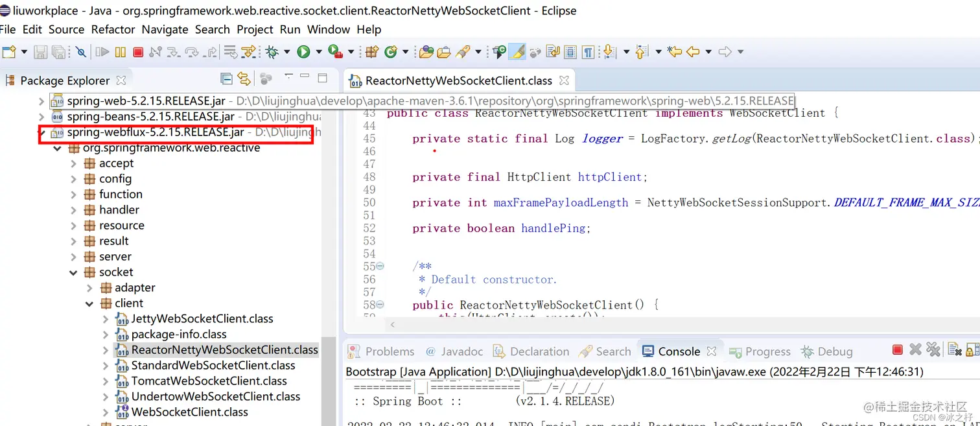Switch to the Progress tab
980x426 pixels.
coord(760,351)
